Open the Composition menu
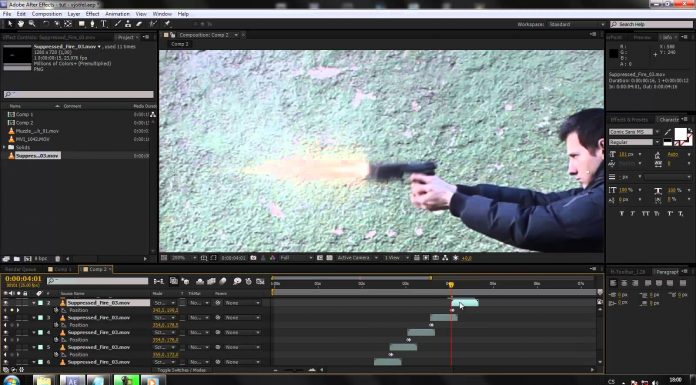The image size is (696, 385). (x=47, y=14)
